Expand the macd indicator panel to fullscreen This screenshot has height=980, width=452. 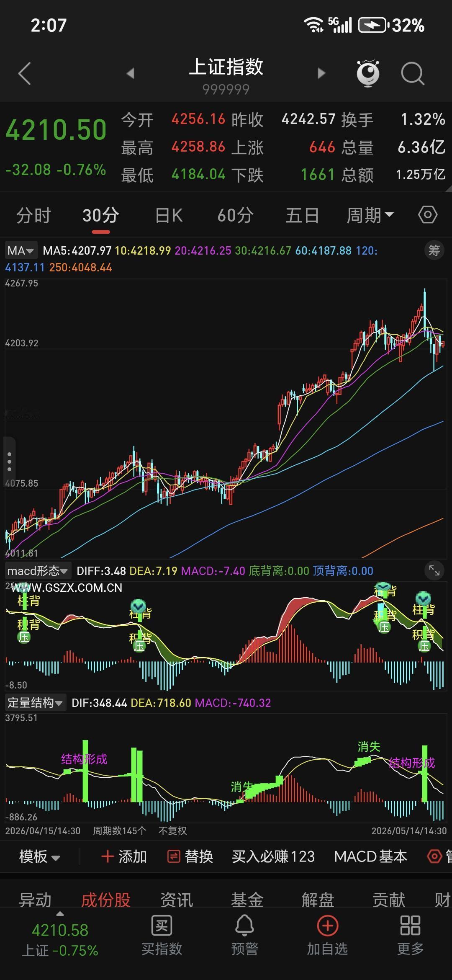click(434, 570)
